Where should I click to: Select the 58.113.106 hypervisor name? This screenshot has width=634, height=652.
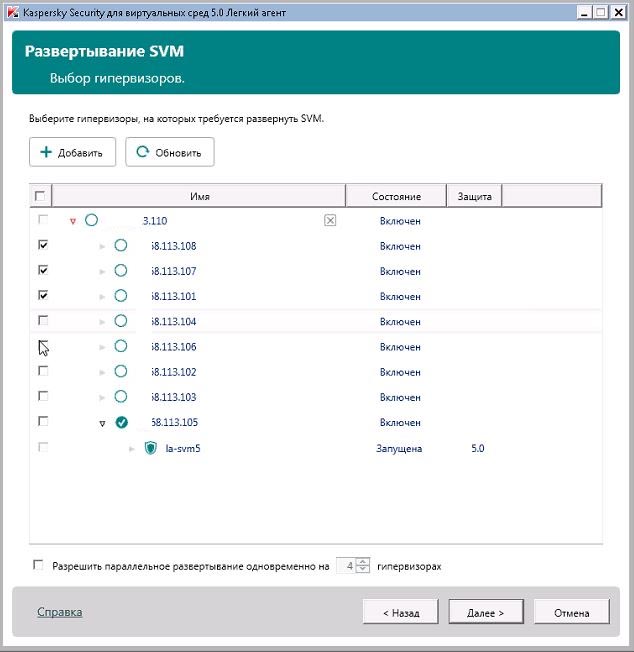tap(173, 346)
